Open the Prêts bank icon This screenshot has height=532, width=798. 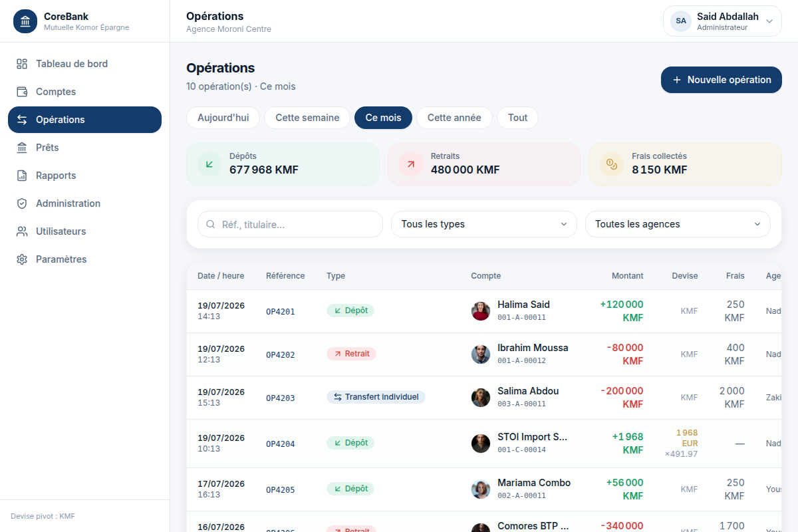pyautogui.click(x=22, y=148)
